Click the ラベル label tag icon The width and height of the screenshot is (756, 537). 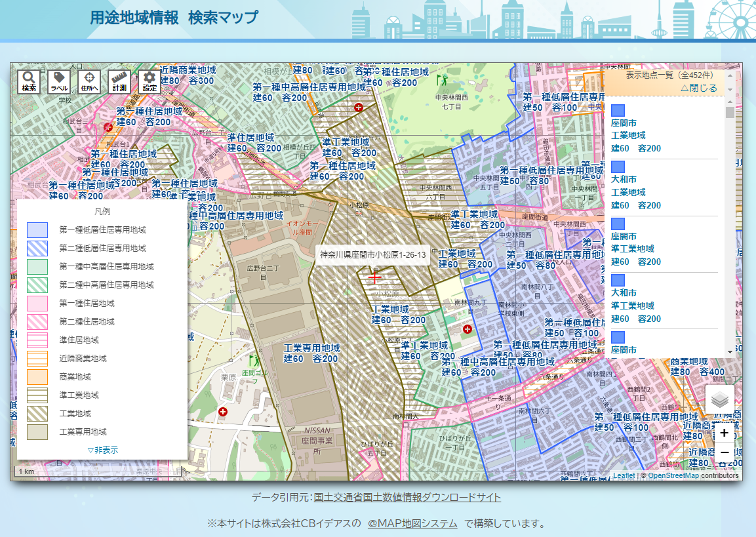point(59,82)
